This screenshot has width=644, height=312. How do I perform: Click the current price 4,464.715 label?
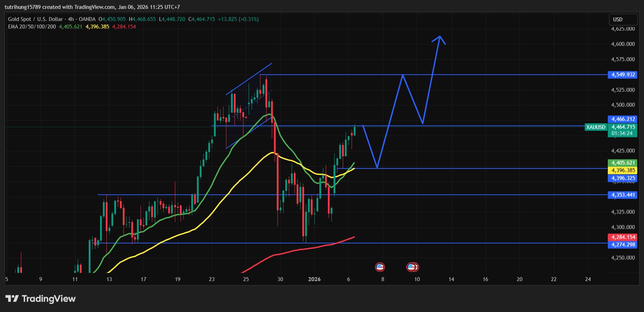pyautogui.click(x=623, y=127)
